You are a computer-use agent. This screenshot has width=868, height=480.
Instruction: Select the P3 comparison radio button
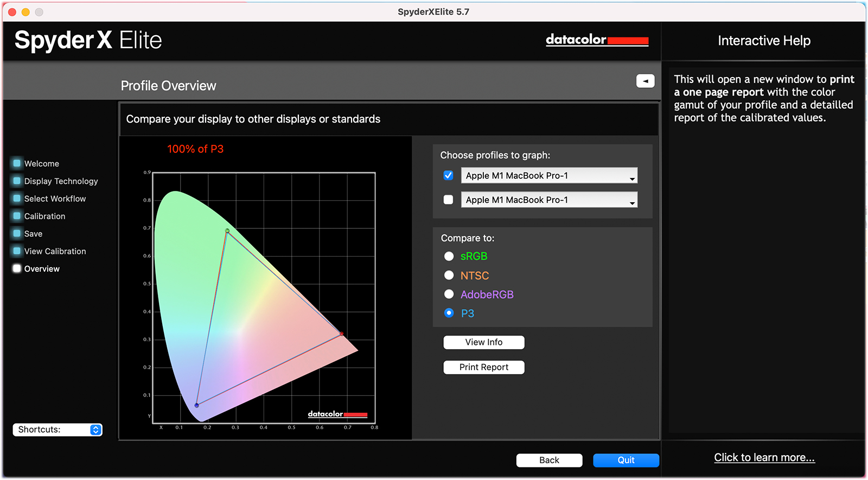pos(449,313)
